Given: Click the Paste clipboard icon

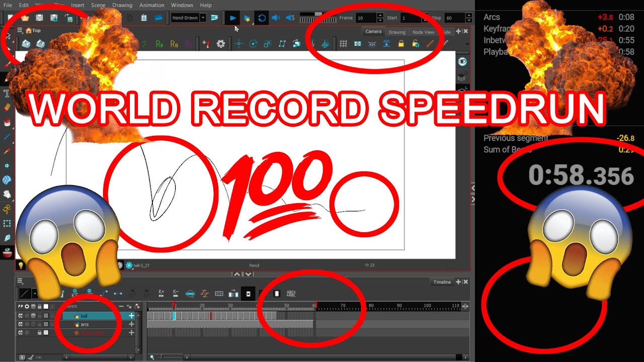Looking at the screenshot, I should [144, 18].
